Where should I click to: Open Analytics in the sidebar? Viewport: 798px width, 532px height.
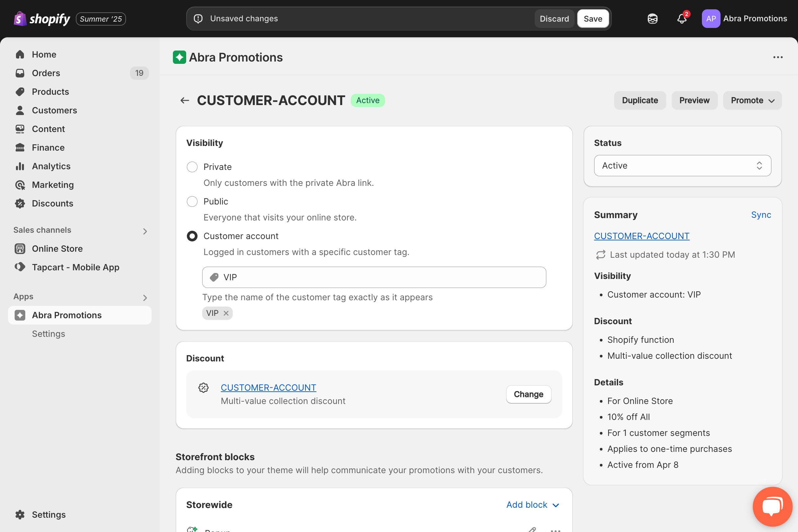[51, 166]
